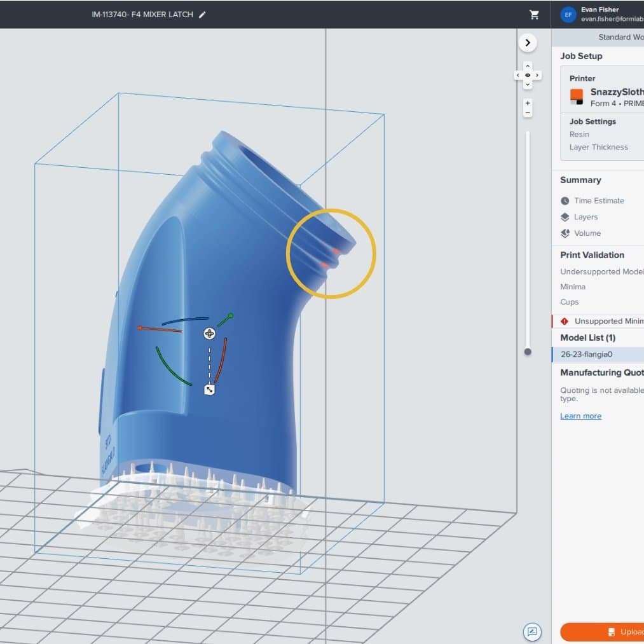
Task: Open the Learn more link
Action: [580, 416]
